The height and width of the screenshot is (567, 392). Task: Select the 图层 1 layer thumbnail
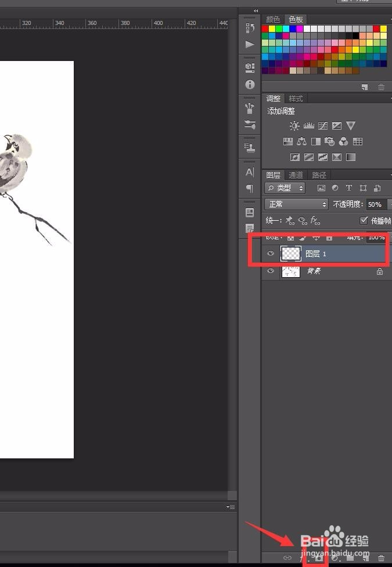click(x=291, y=253)
